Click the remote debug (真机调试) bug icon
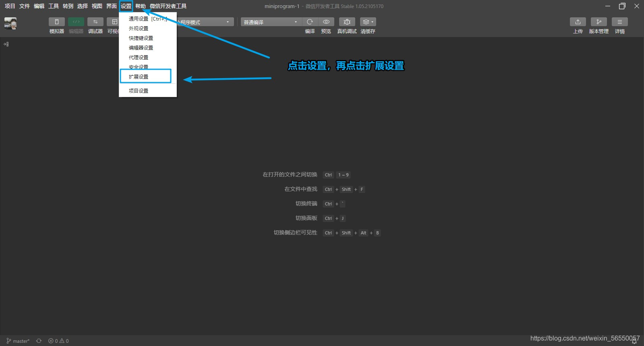 347,22
